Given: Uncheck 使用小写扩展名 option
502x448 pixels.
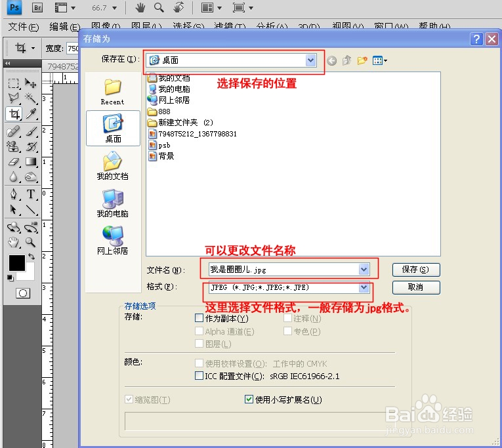Looking at the screenshot, I should pyautogui.click(x=249, y=399).
